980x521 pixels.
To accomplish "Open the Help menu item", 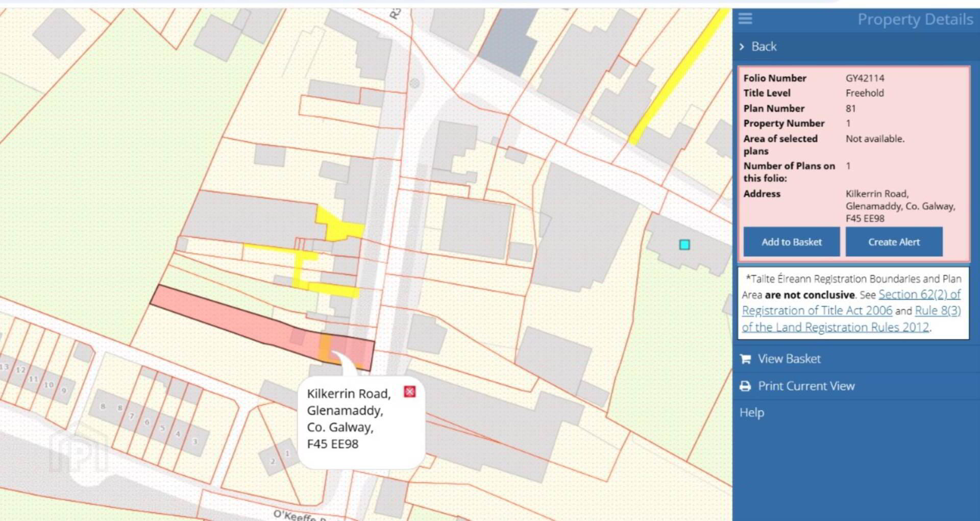I will pos(752,412).
